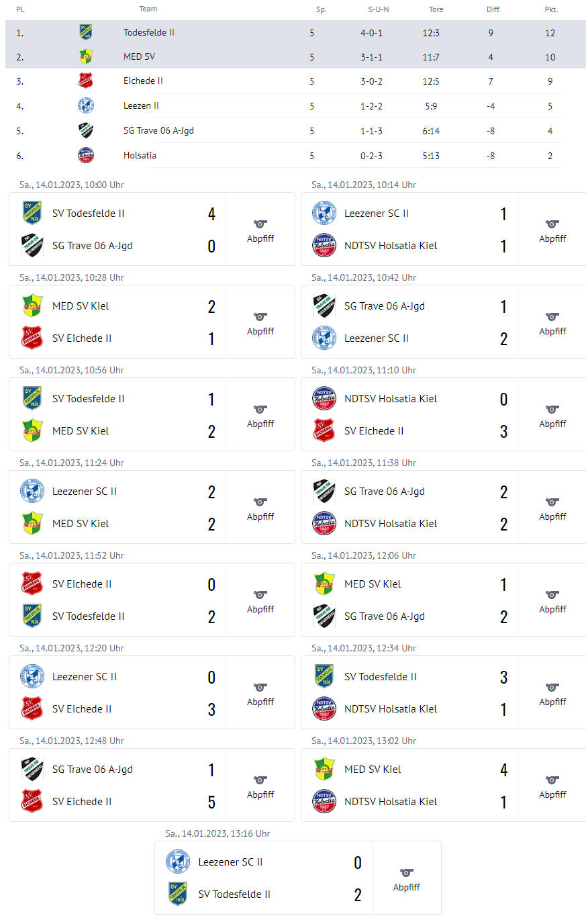Click Leezen II crest in standings row 4

(x=86, y=105)
